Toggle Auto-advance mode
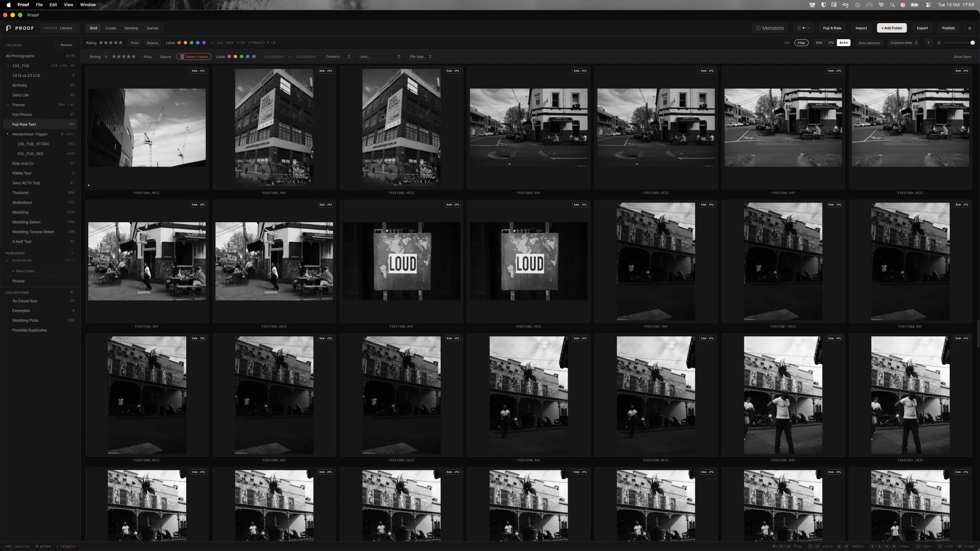 click(869, 43)
